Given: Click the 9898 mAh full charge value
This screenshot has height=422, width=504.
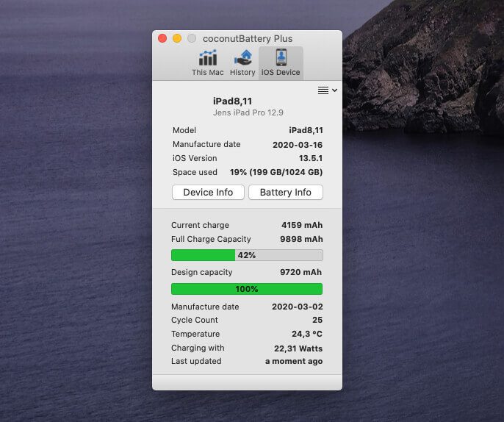Looking at the screenshot, I should click(x=301, y=239).
